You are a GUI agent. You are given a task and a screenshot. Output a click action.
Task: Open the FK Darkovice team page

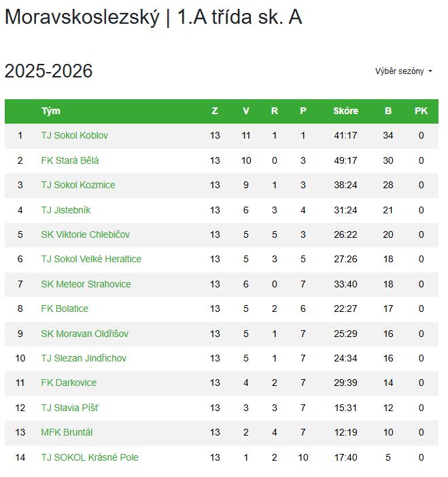pos(69,383)
